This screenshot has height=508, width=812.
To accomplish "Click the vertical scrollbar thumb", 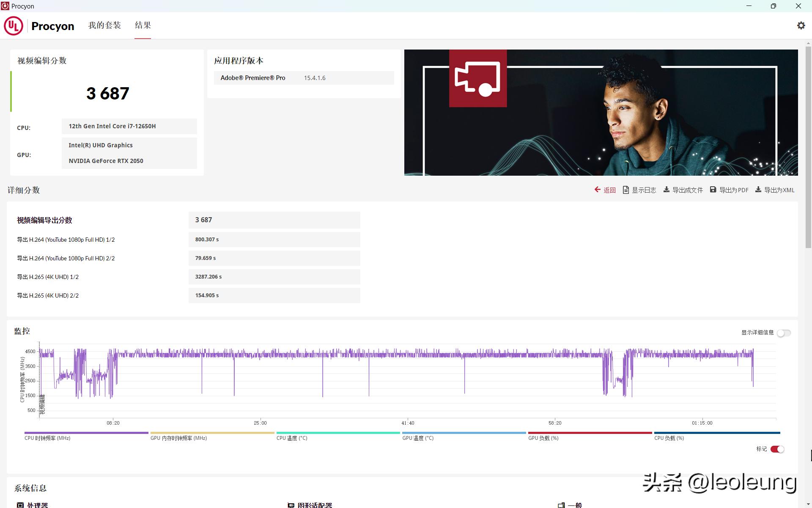I will click(x=808, y=146).
